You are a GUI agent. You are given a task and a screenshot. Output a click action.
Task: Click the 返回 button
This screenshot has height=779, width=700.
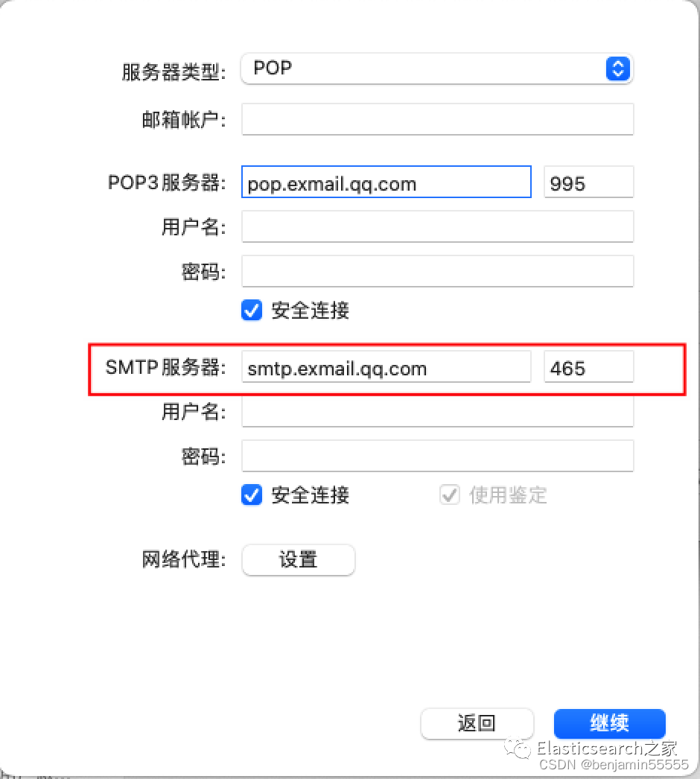477,723
